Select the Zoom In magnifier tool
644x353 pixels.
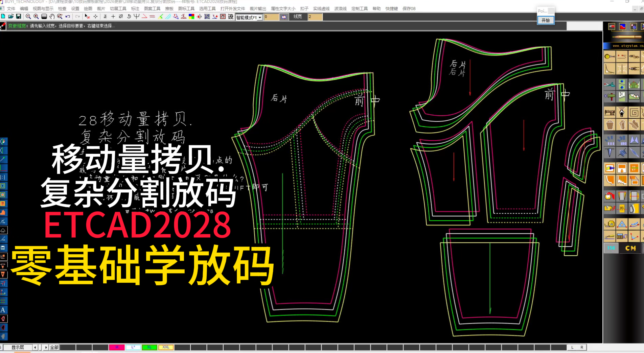(36, 16)
